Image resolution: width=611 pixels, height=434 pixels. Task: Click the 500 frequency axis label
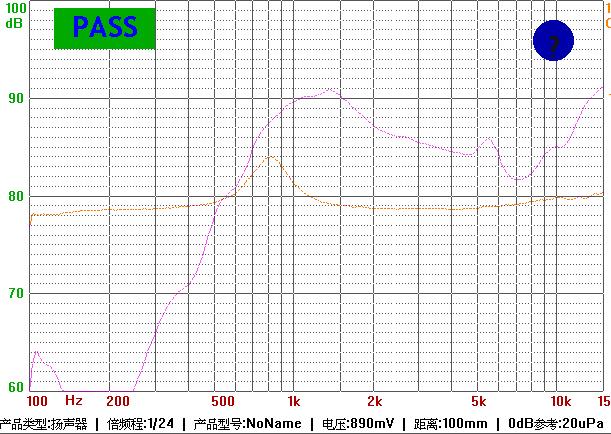pyautogui.click(x=224, y=401)
